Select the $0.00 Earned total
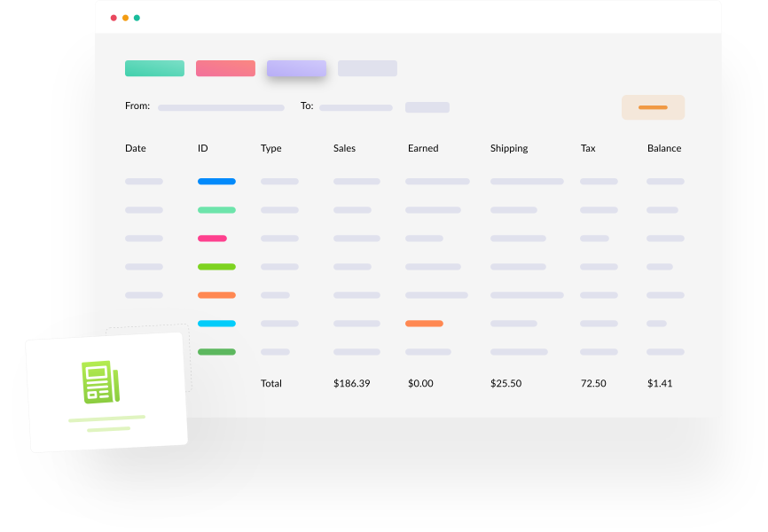Image resolution: width=768 pixels, height=532 pixels. [420, 384]
